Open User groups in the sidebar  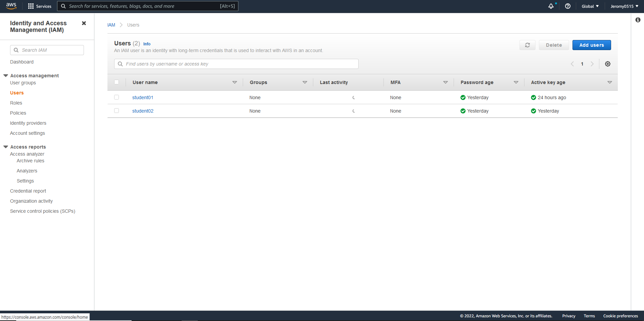[23, 83]
